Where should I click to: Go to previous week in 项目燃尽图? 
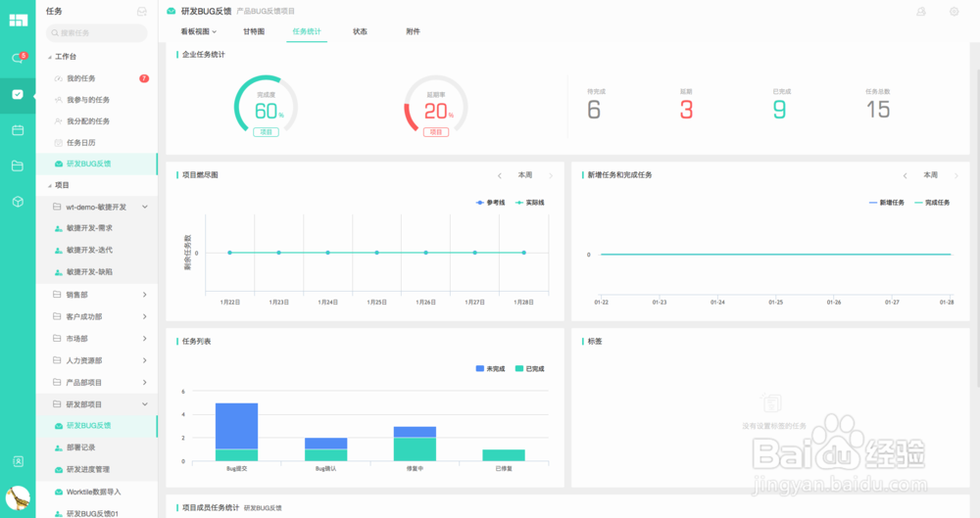click(x=500, y=175)
